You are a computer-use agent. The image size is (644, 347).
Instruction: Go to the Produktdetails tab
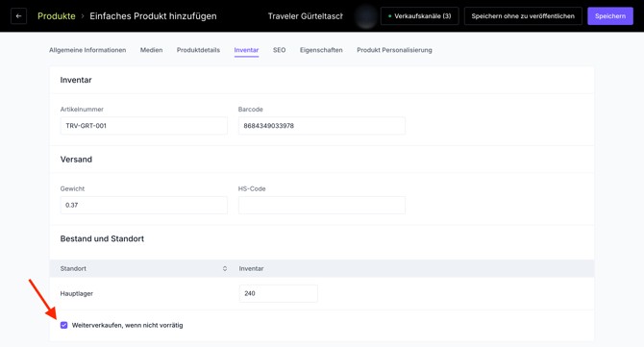pyautogui.click(x=198, y=50)
